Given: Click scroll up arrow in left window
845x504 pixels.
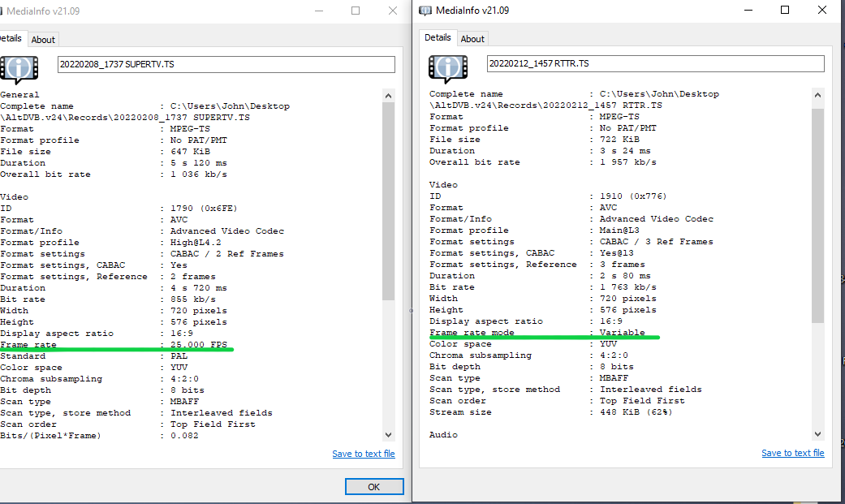Looking at the screenshot, I should (x=388, y=96).
